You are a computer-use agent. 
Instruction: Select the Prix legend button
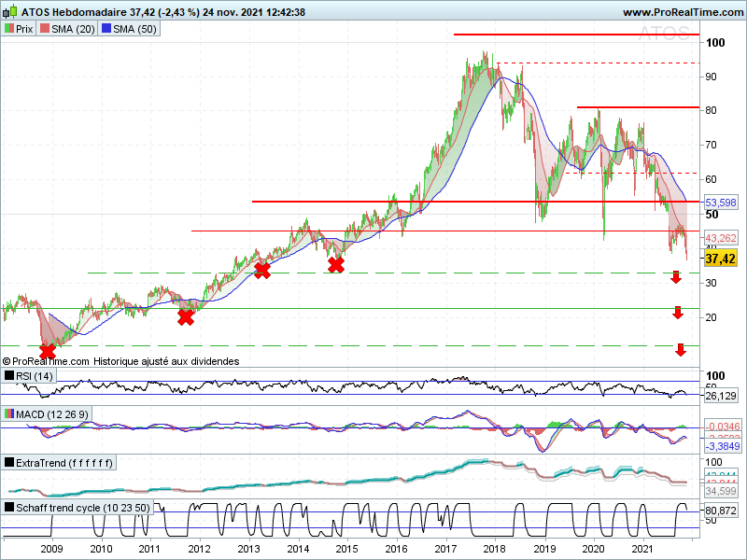point(19,29)
